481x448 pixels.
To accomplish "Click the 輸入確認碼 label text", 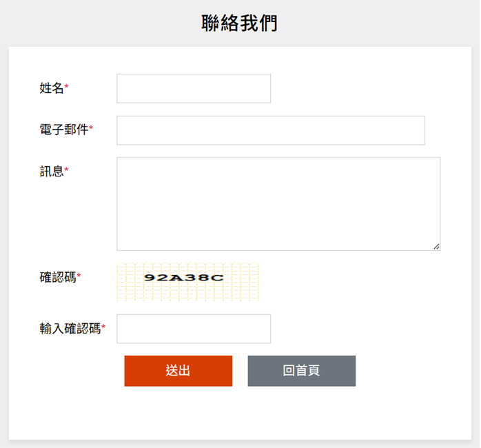I will point(70,329).
